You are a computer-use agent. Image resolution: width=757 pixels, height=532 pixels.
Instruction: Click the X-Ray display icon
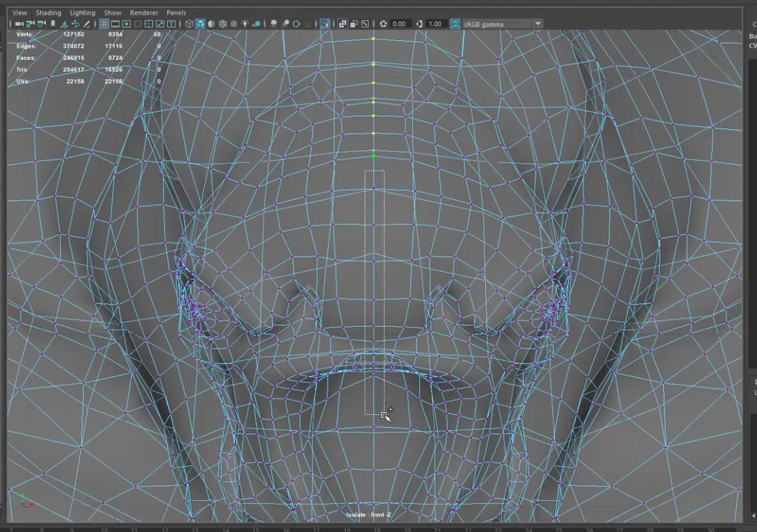click(342, 24)
